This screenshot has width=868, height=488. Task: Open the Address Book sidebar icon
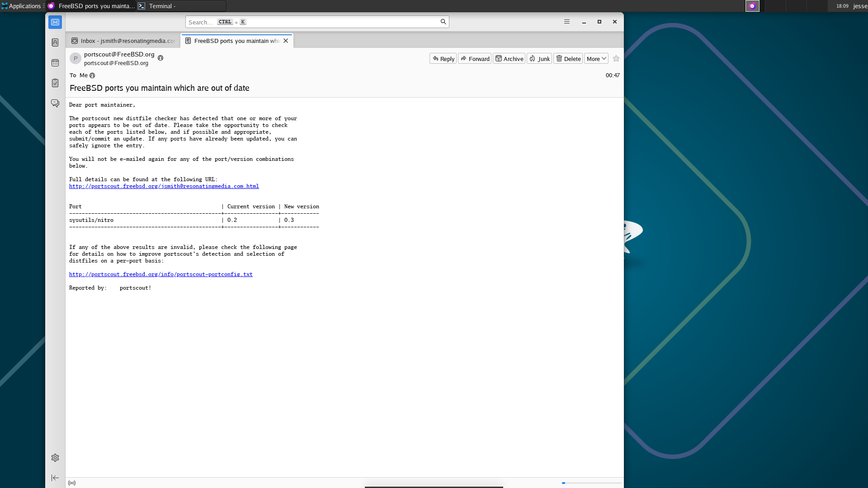coord(55,42)
